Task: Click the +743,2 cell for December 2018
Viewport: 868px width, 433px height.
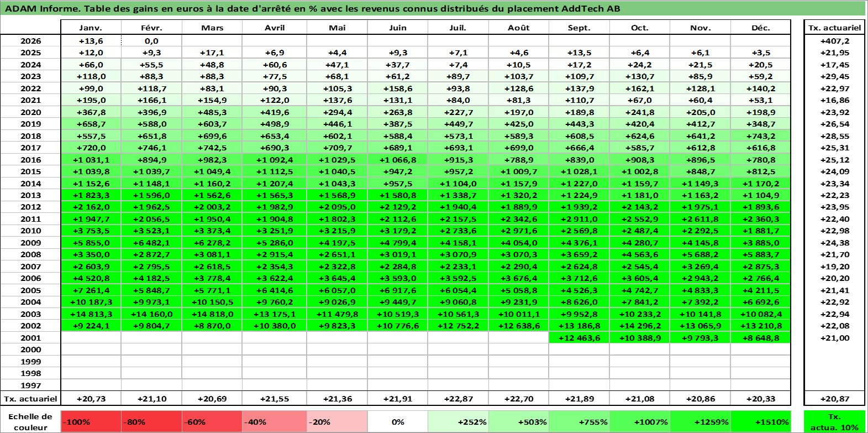Action: coord(761,136)
